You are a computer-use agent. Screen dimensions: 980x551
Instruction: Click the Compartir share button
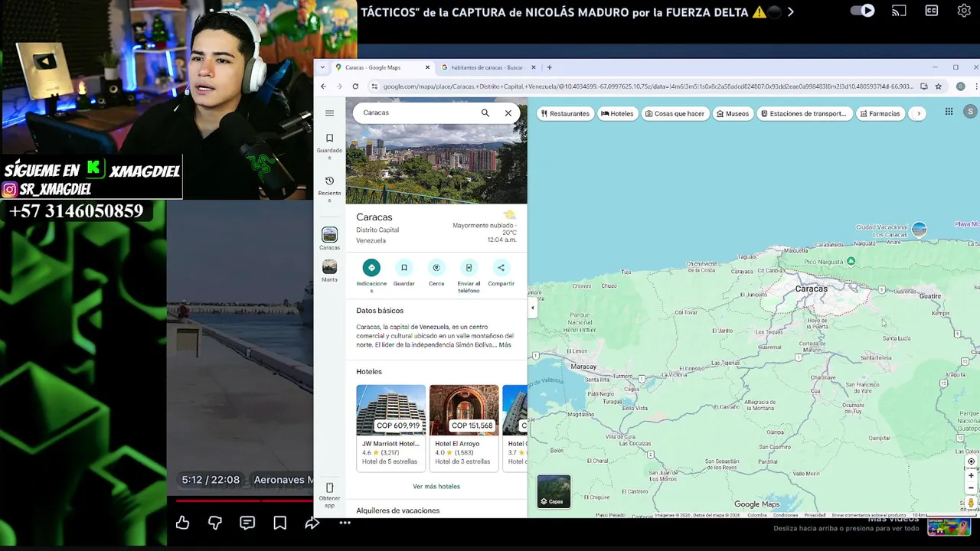coord(501,272)
